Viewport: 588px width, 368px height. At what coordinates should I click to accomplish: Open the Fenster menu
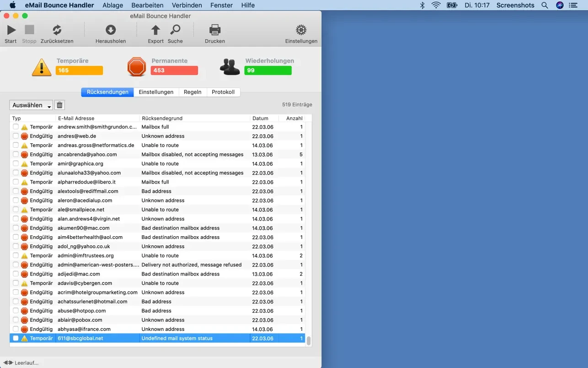221,5
